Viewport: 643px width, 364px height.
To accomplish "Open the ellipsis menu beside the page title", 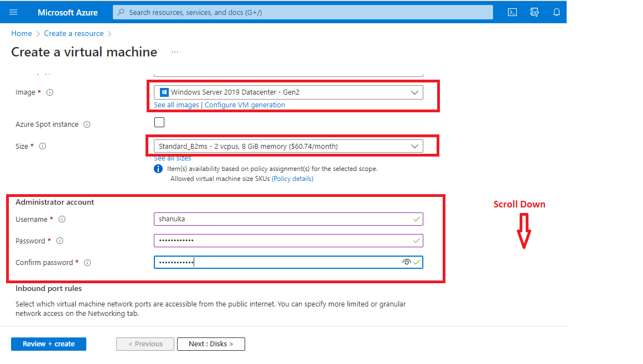I will point(175,52).
